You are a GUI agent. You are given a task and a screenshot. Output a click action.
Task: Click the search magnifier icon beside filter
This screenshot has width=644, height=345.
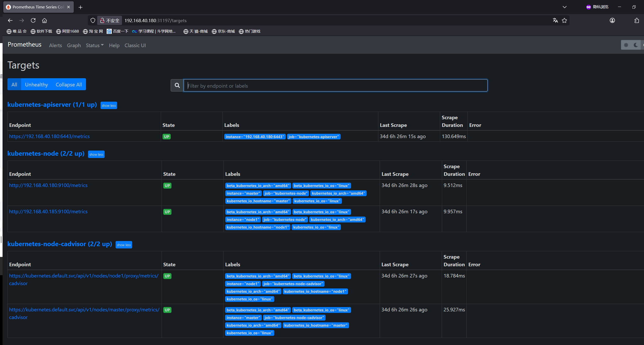(177, 85)
